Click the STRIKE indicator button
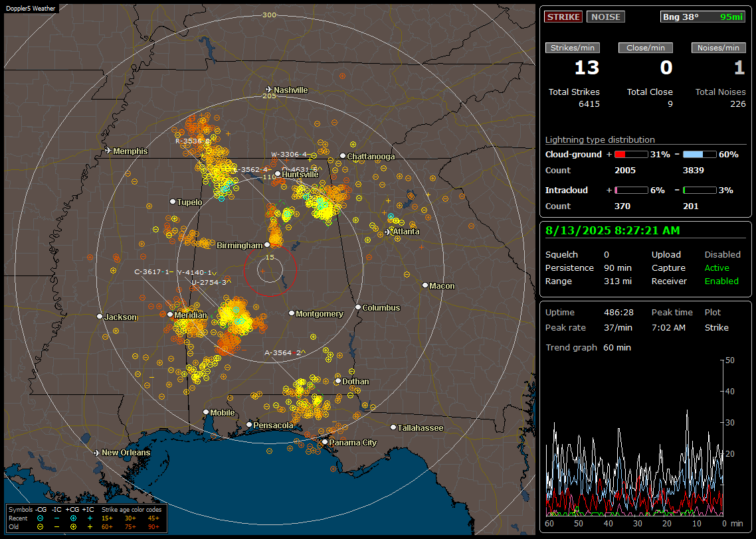Screen dimensions: 756x539 coord(563,17)
